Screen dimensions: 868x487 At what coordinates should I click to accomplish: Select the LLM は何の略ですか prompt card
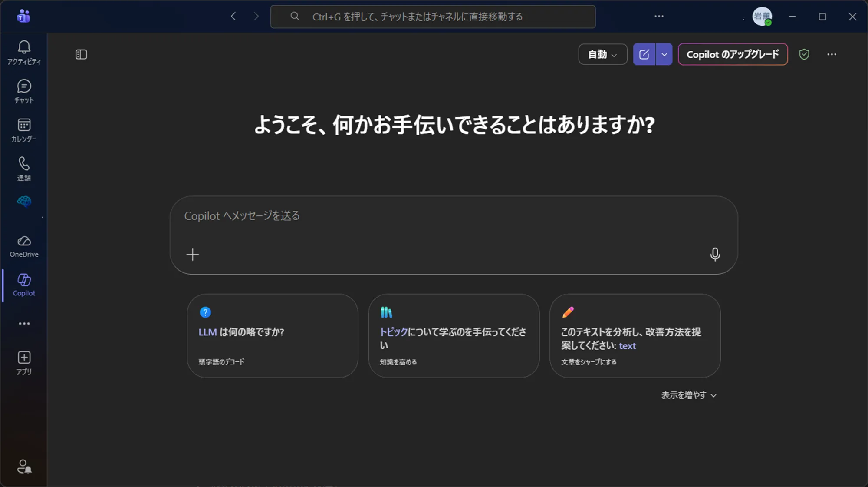click(273, 336)
